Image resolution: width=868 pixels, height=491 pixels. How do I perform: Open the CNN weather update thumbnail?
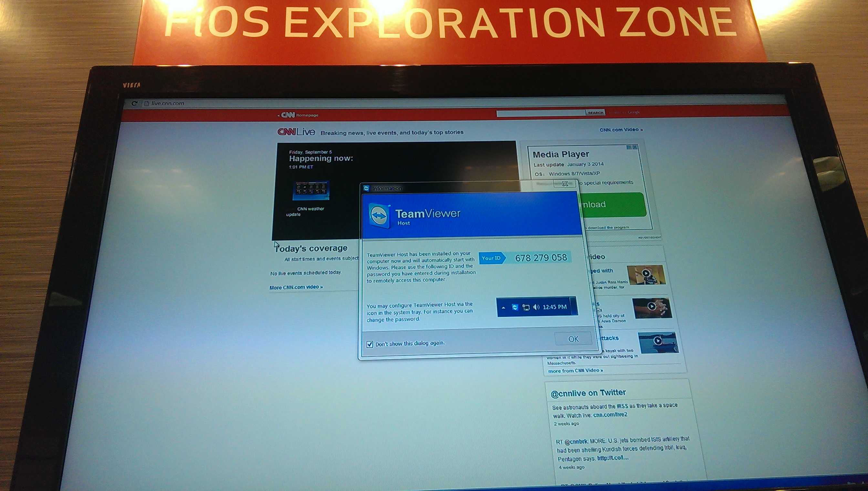click(311, 191)
